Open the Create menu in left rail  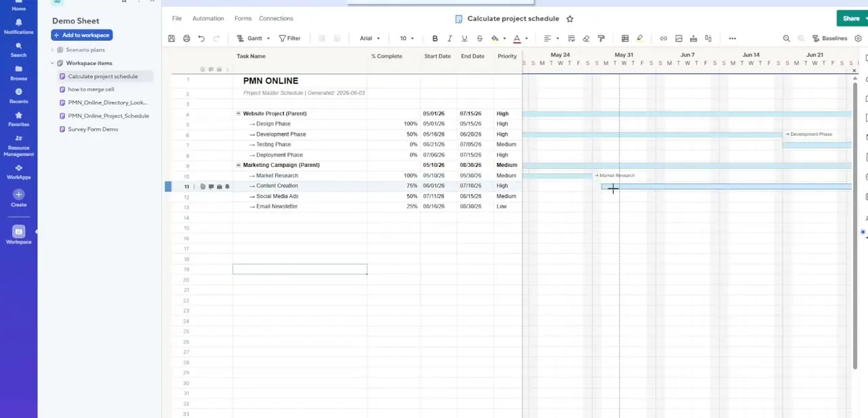pyautogui.click(x=18, y=198)
